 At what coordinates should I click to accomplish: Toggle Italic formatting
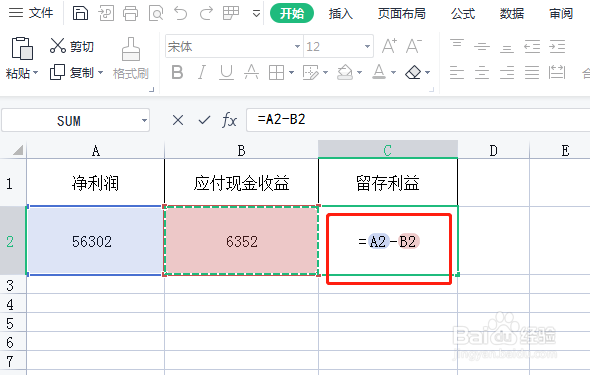click(202, 72)
